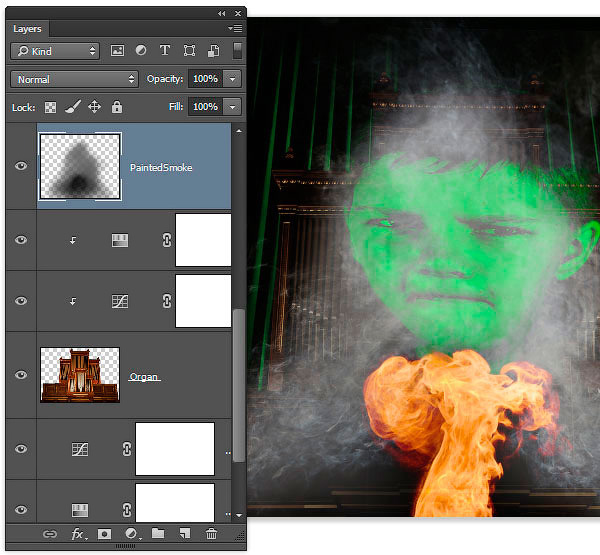
Task: Lock image pixels brush icon
Action: click(x=73, y=107)
